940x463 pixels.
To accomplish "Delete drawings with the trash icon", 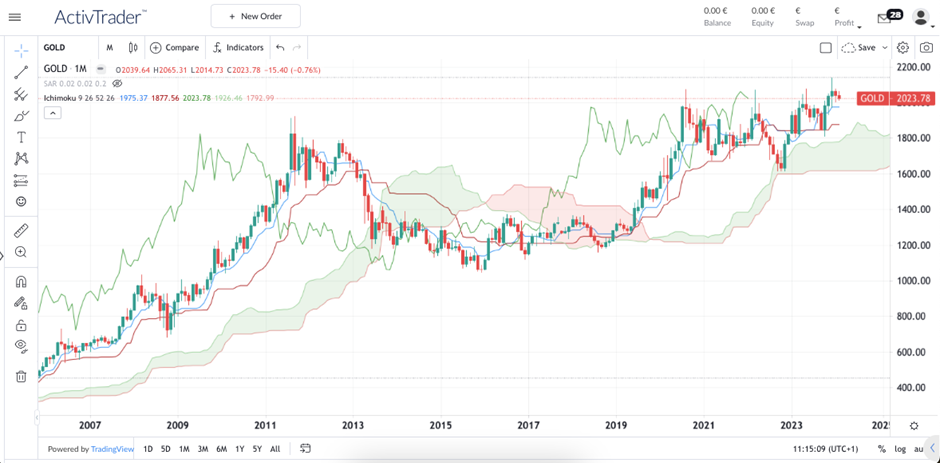I will (20, 376).
